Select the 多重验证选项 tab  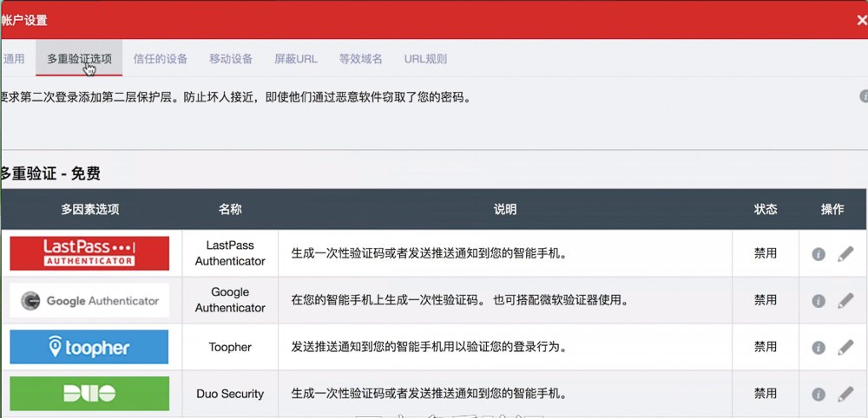tap(79, 59)
